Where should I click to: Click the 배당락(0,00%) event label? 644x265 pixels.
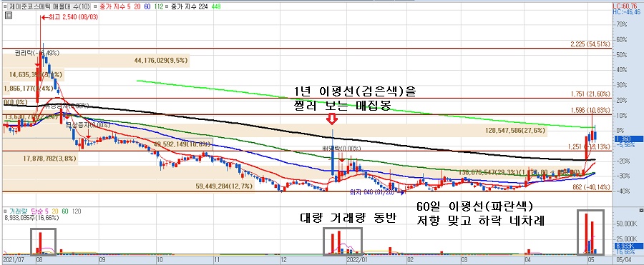341,148
